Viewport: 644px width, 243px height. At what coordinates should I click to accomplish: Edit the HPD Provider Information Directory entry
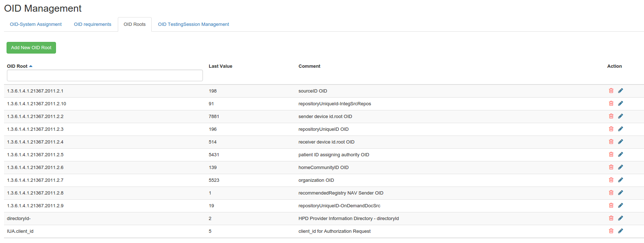[620, 218]
